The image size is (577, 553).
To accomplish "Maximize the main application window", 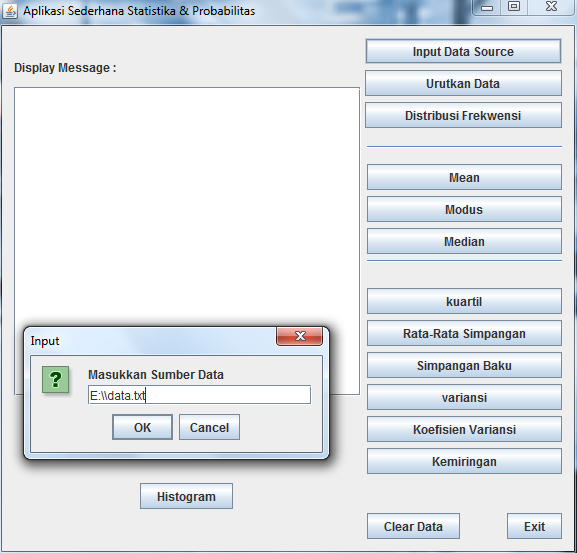I will click(x=514, y=7).
